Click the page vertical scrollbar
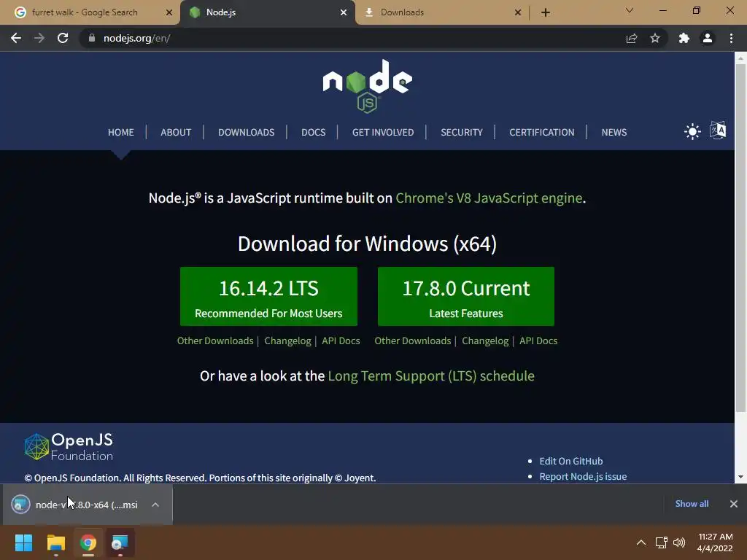The image size is (747, 560). [x=740, y=238]
